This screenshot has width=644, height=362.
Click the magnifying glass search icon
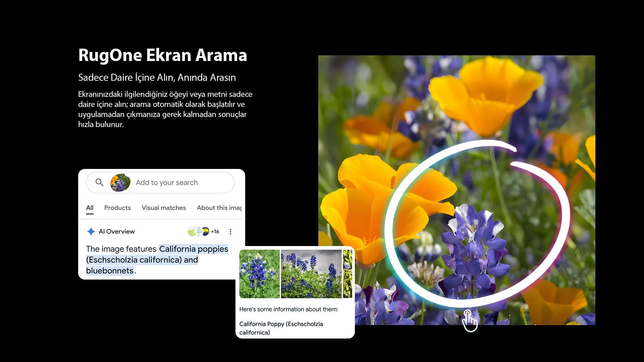[x=99, y=182]
